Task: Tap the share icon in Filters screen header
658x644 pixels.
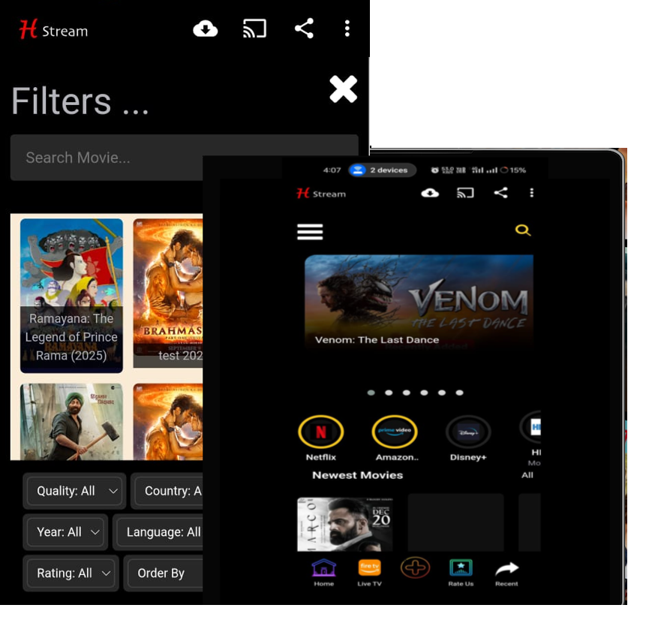Action: pos(305,29)
